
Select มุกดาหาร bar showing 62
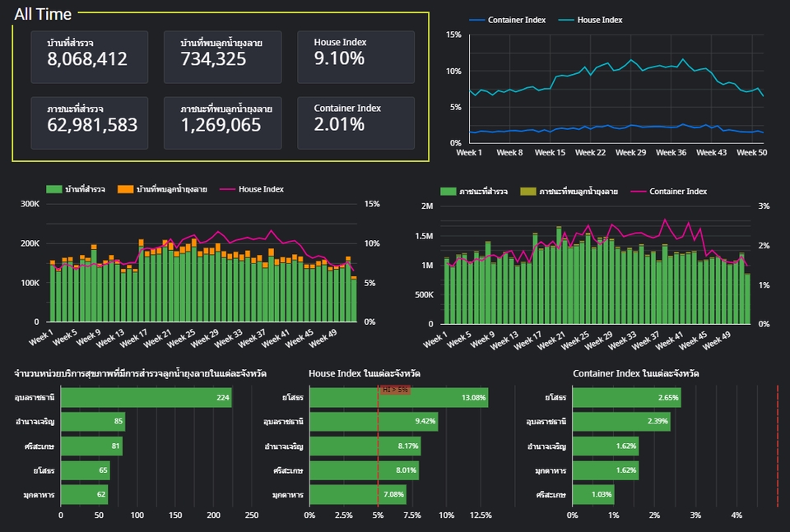tap(84, 494)
